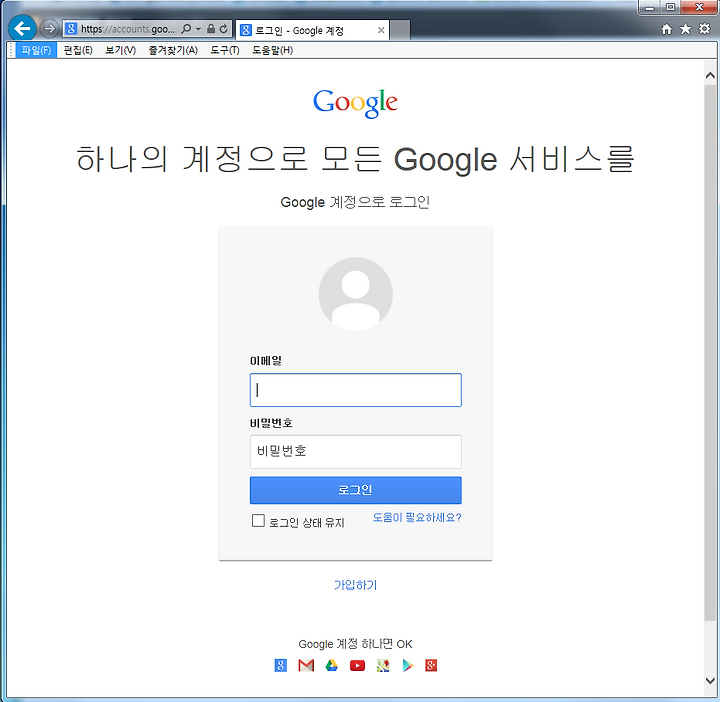Go back with the browser back arrow
The width and height of the screenshot is (720, 702).
tap(22, 29)
